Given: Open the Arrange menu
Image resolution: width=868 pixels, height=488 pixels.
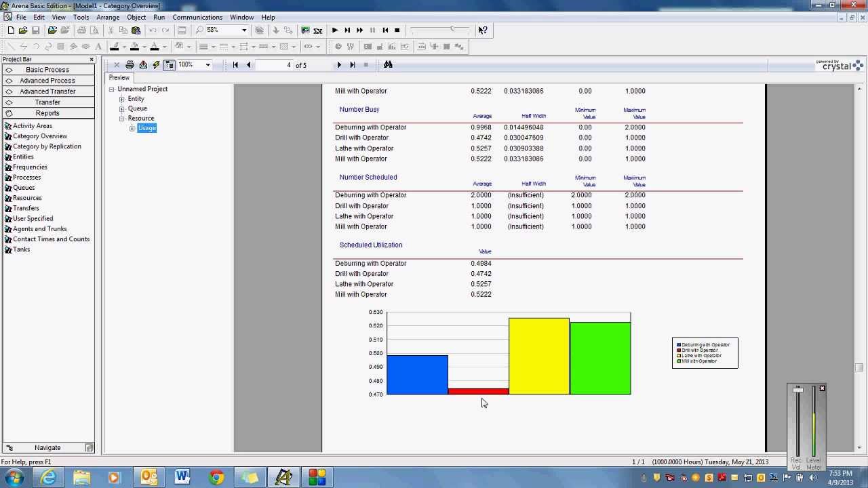Looking at the screenshot, I should pyautogui.click(x=108, y=17).
